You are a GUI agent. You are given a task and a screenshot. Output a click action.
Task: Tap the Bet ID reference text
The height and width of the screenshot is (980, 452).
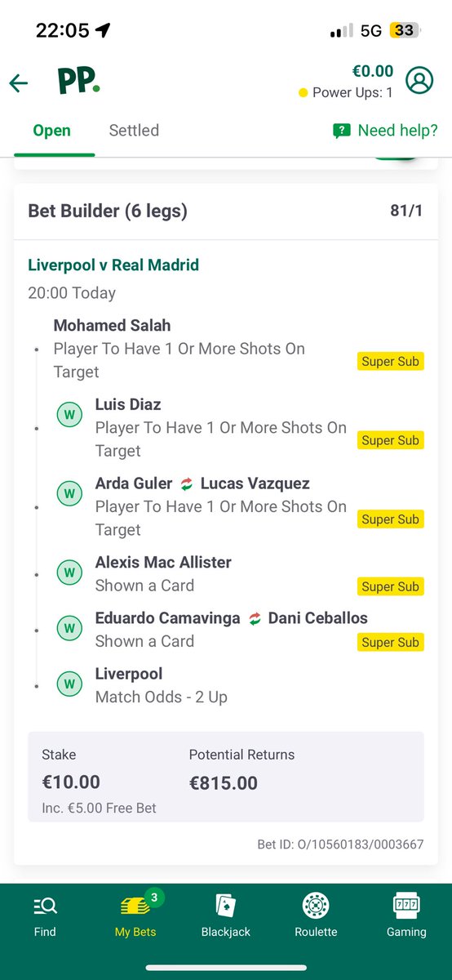tap(340, 844)
